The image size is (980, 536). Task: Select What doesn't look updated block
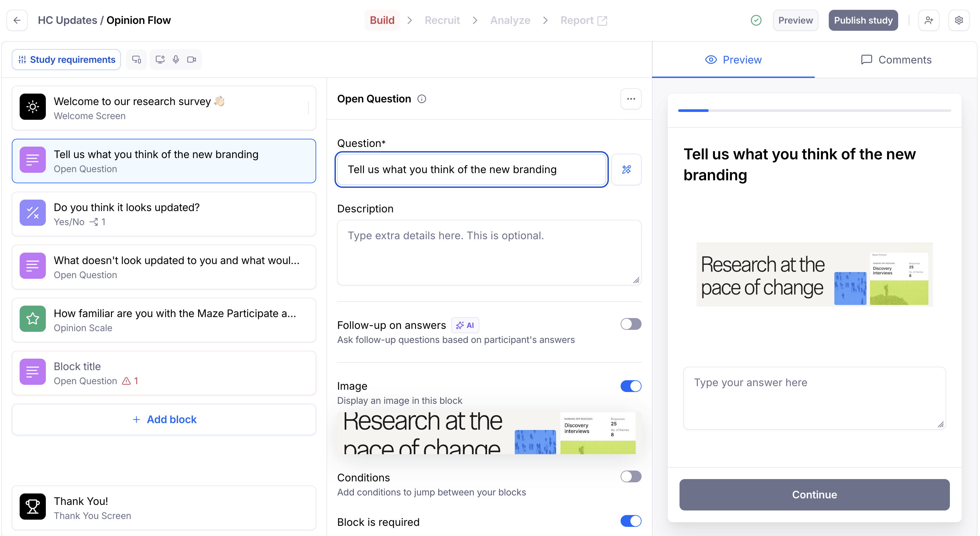(164, 267)
